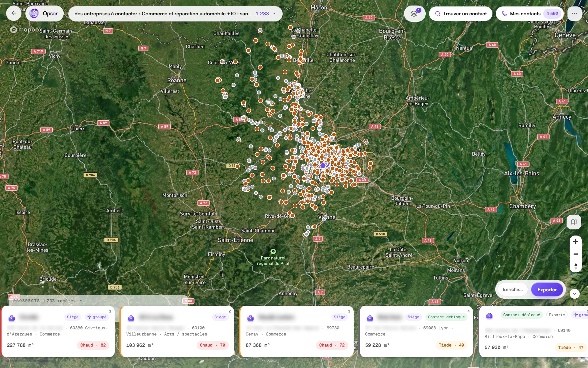Click the 1 233 results count

(x=262, y=13)
